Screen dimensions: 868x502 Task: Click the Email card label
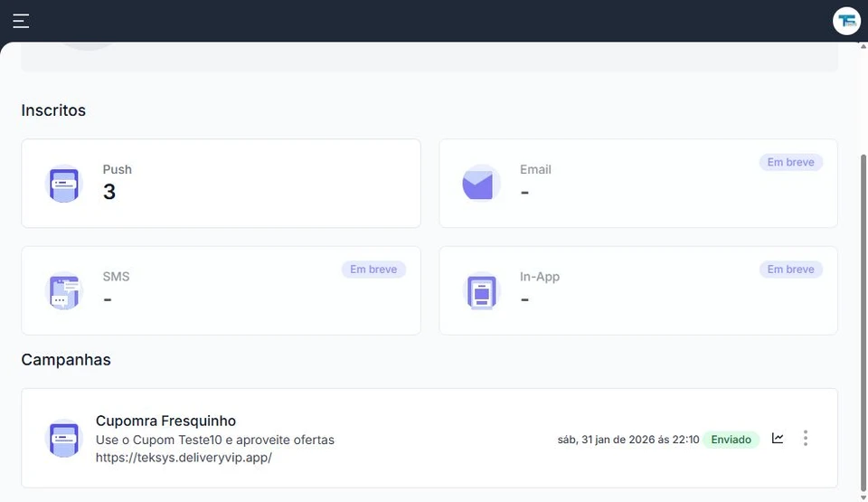(x=535, y=169)
